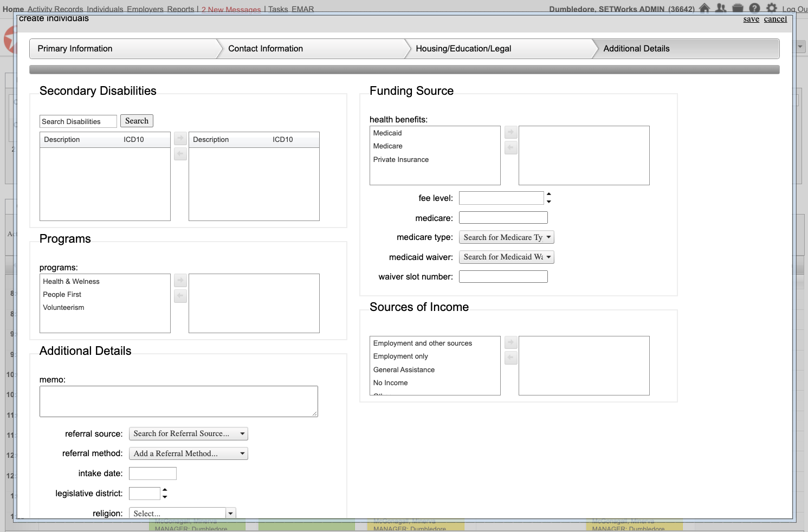Open the Individuals menu
The height and width of the screenshot is (532, 808).
(x=105, y=9)
